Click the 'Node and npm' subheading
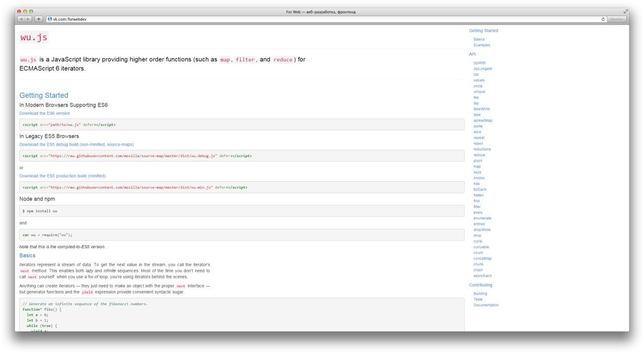The image size is (644, 353). (37, 199)
